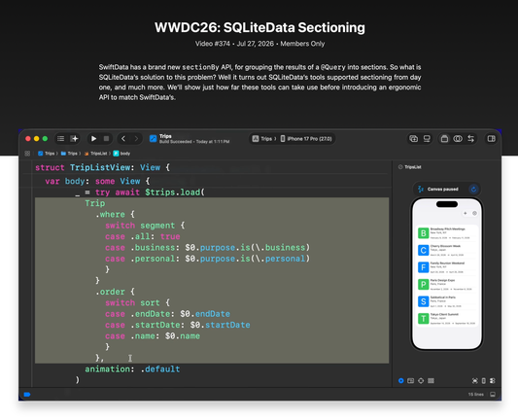This screenshot has height=420, width=518.
Task: Click the TripListView struct name in code
Action: coord(100,167)
